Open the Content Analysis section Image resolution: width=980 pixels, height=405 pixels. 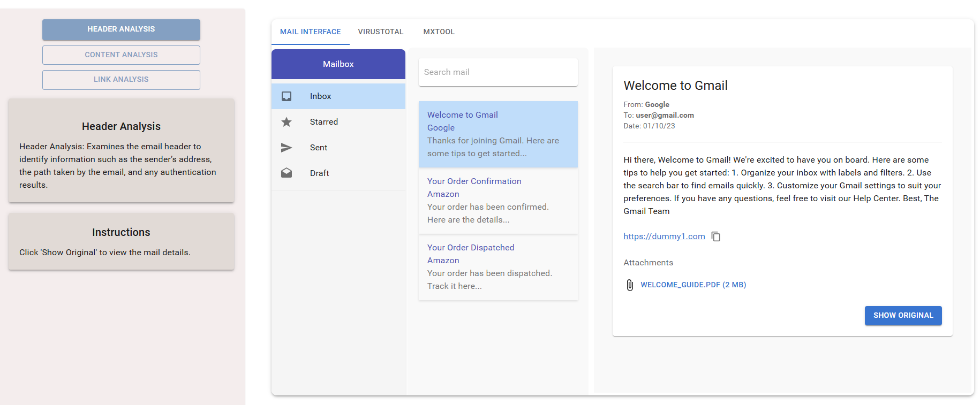coord(121,55)
